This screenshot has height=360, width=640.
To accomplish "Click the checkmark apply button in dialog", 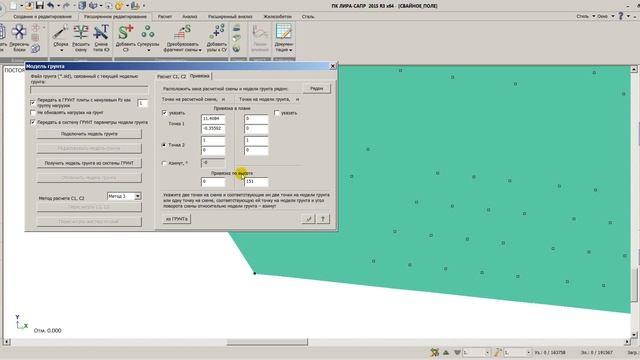I will [308, 219].
